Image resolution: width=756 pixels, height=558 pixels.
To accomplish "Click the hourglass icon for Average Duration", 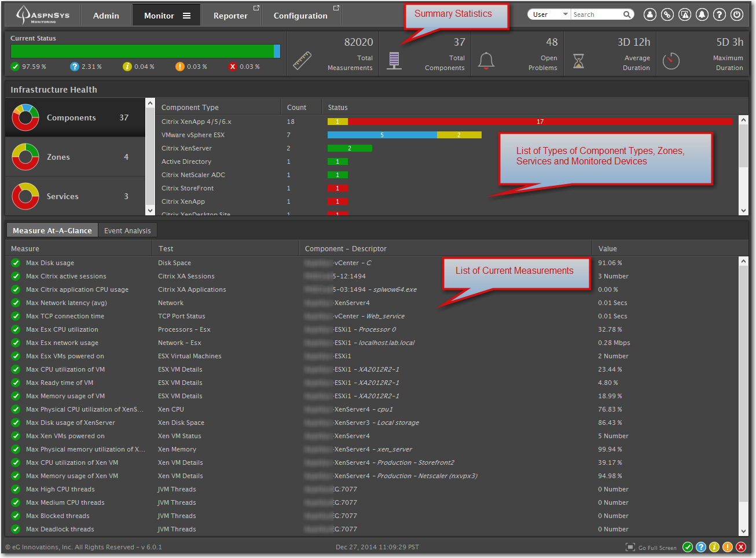I will tap(578, 61).
